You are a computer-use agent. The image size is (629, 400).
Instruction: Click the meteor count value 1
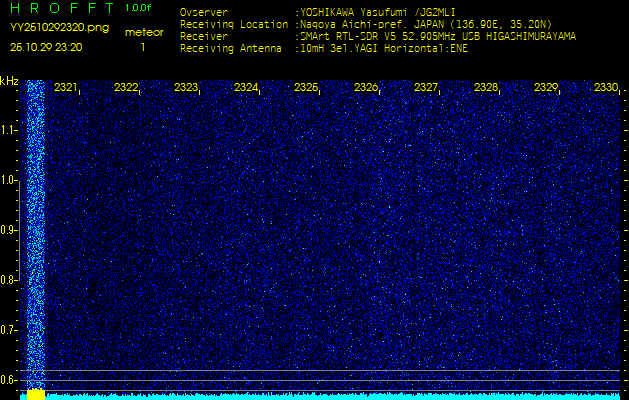click(142, 47)
